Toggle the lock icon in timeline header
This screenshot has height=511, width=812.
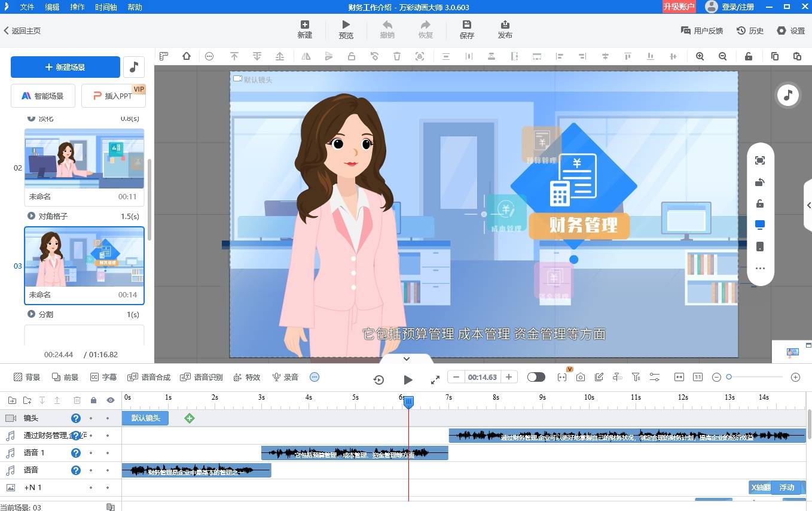coord(93,400)
